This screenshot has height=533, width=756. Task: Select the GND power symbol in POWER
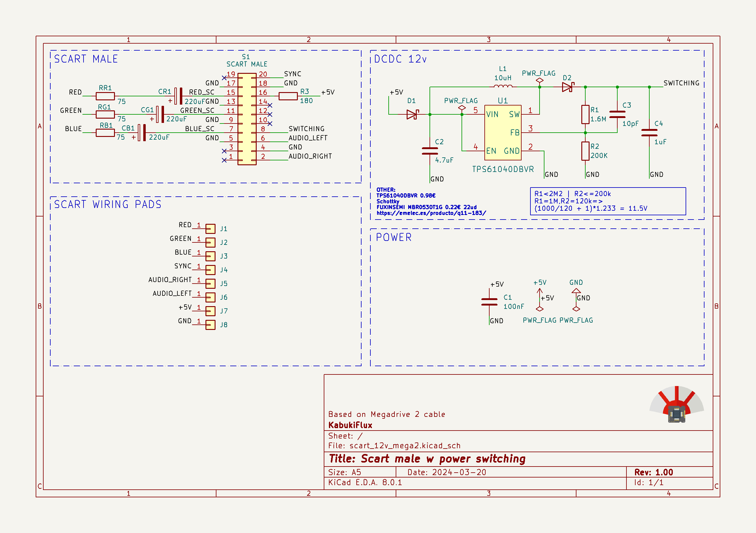point(576,291)
